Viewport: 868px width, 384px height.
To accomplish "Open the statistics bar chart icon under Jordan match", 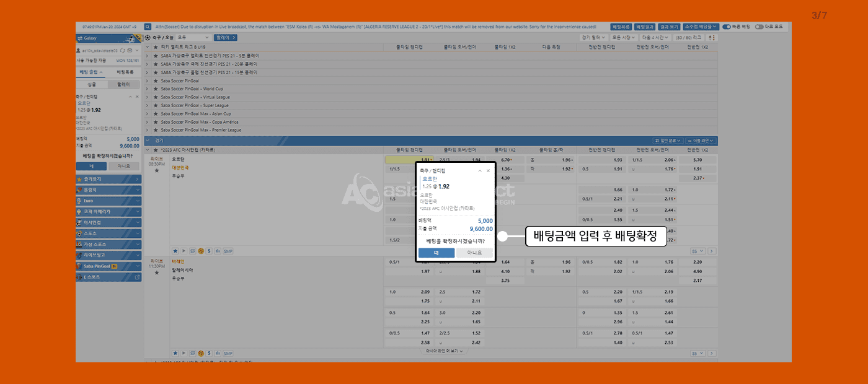I will point(218,251).
